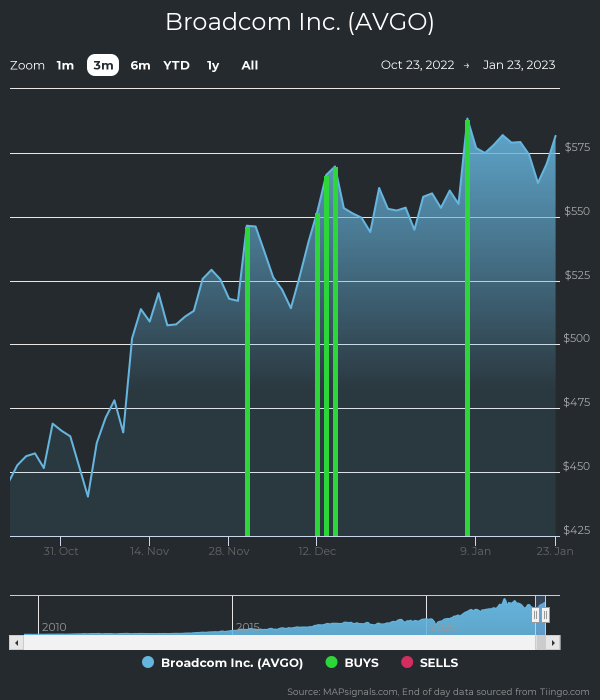Click the 9. Jan date label
Screen dimensions: 600x700
pos(475,551)
